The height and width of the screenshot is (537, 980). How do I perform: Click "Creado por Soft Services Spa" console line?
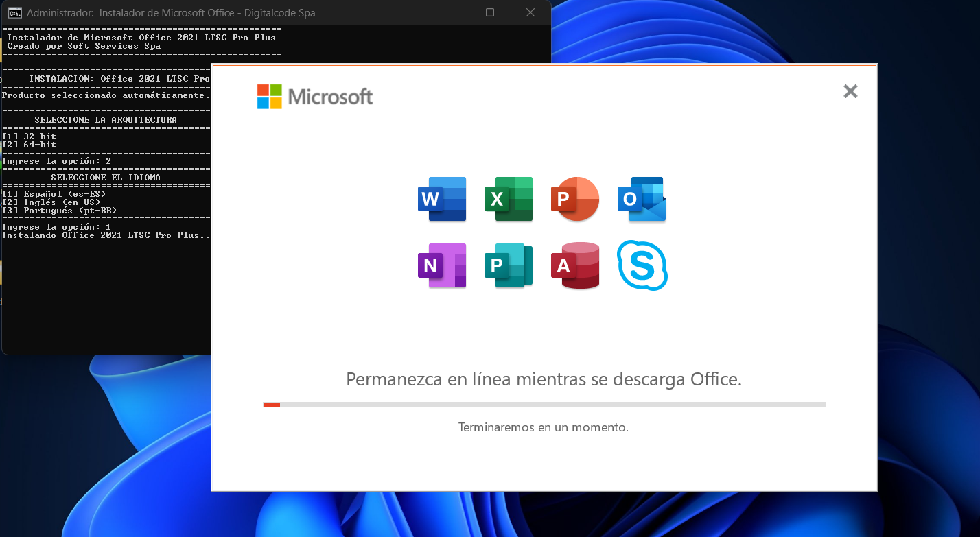click(x=84, y=46)
